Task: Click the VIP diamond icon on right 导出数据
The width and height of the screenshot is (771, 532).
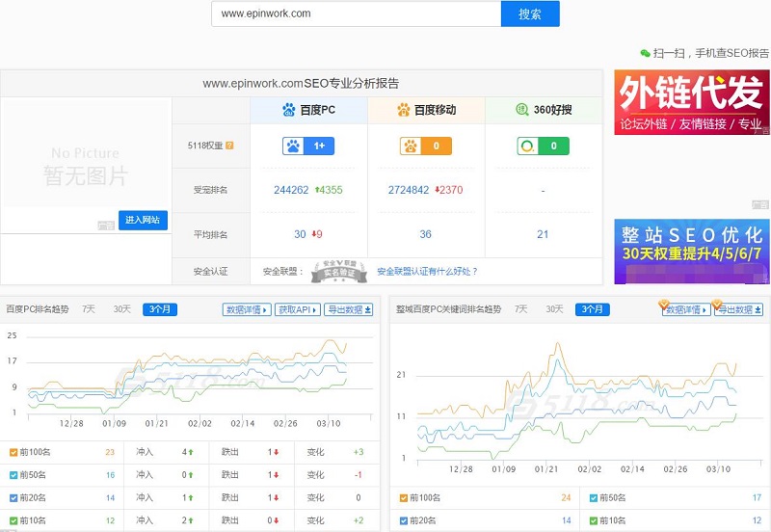Action: coord(716,305)
